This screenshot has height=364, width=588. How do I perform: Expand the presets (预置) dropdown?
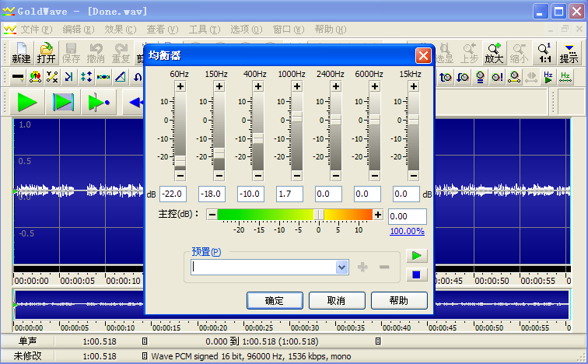tap(341, 268)
